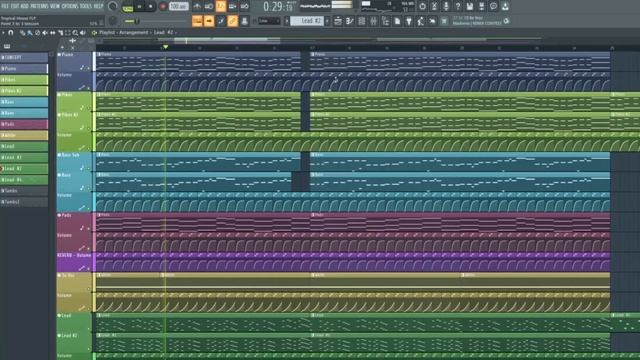The height and width of the screenshot is (360, 640).
Task: Select the Mute tool in playlist toolbar
Action: pos(44,32)
